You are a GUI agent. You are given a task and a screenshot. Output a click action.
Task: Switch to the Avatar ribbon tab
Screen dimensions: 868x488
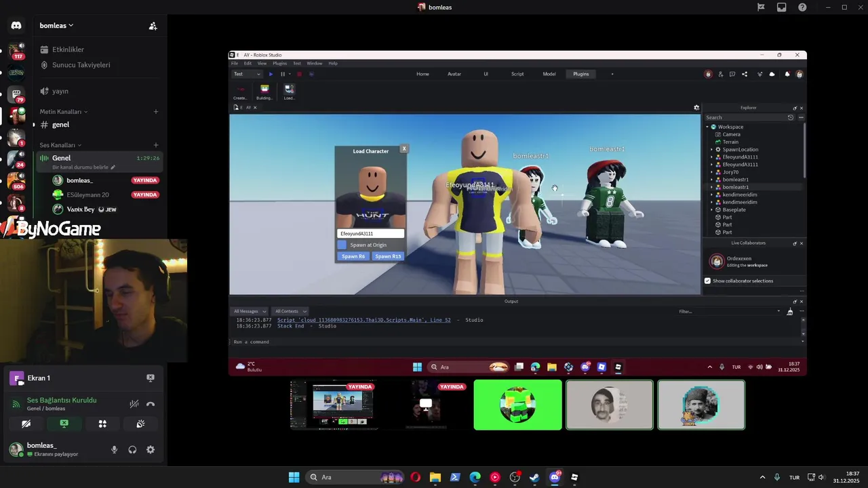point(454,74)
